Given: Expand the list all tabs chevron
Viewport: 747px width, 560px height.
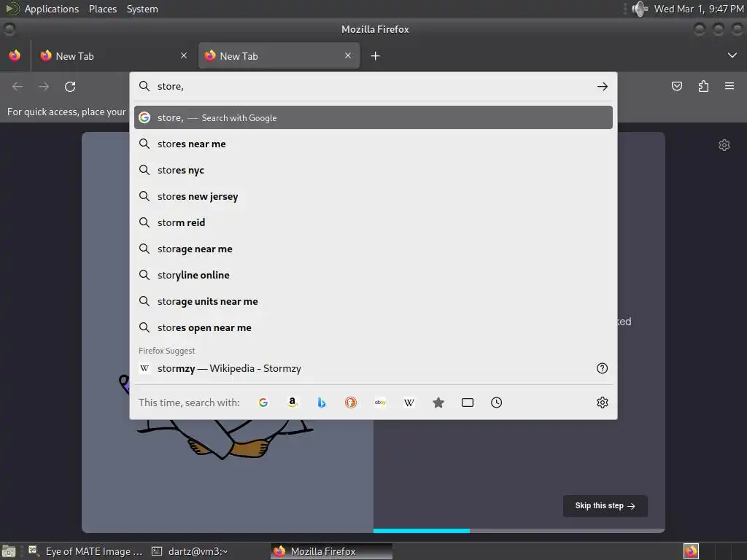Looking at the screenshot, I should pos(732,55).
